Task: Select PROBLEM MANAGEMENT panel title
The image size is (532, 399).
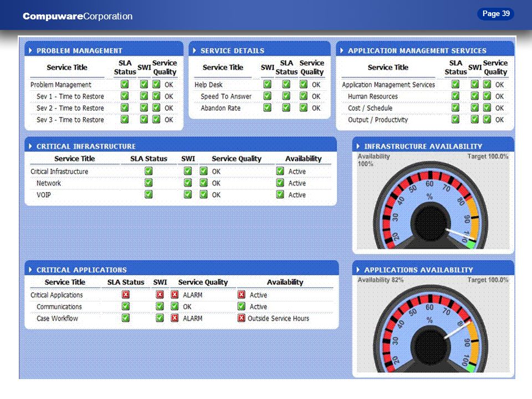Action: 79,50
